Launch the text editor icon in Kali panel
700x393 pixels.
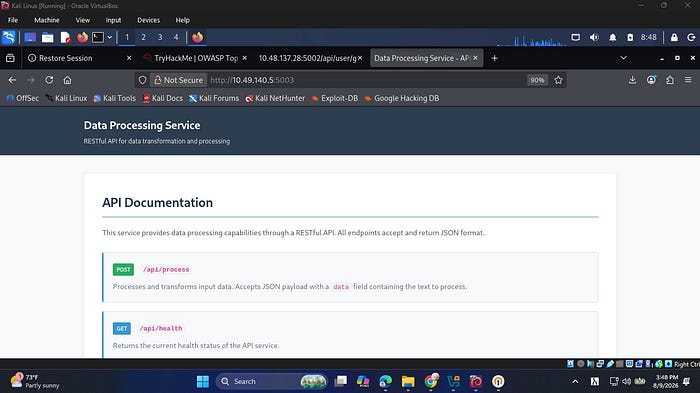point(65,38)
